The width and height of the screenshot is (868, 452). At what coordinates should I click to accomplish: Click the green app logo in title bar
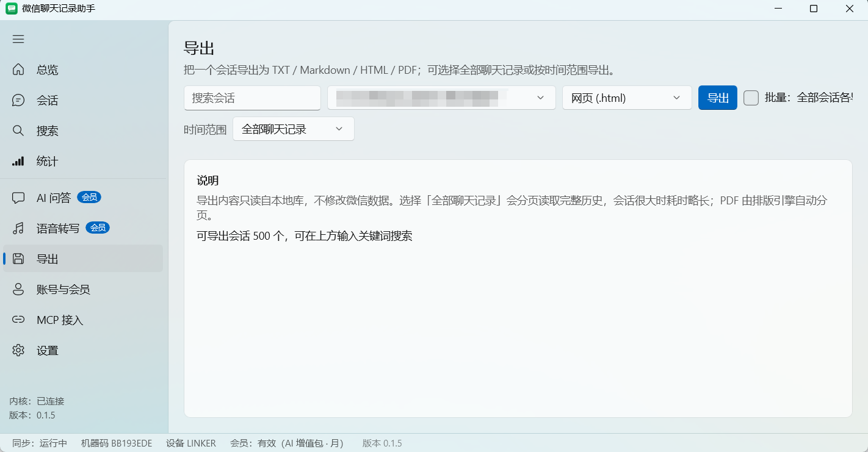(11, 9)
